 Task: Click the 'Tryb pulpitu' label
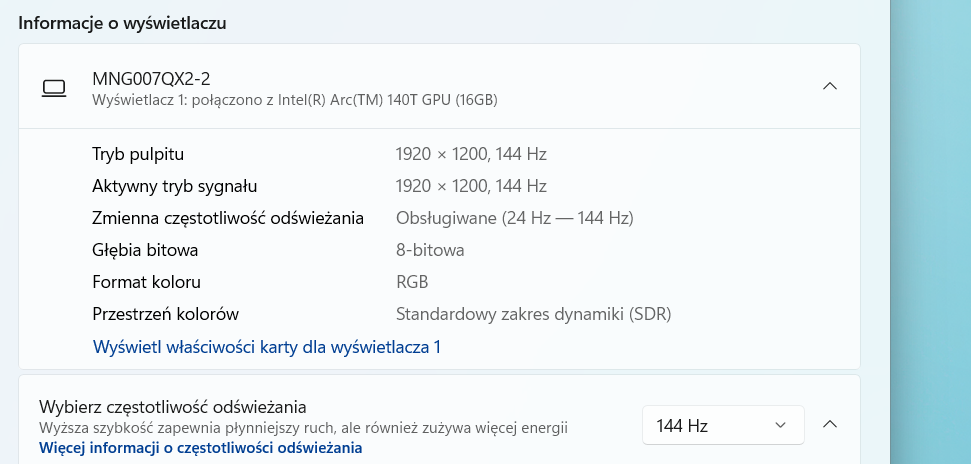coord(138,154)
